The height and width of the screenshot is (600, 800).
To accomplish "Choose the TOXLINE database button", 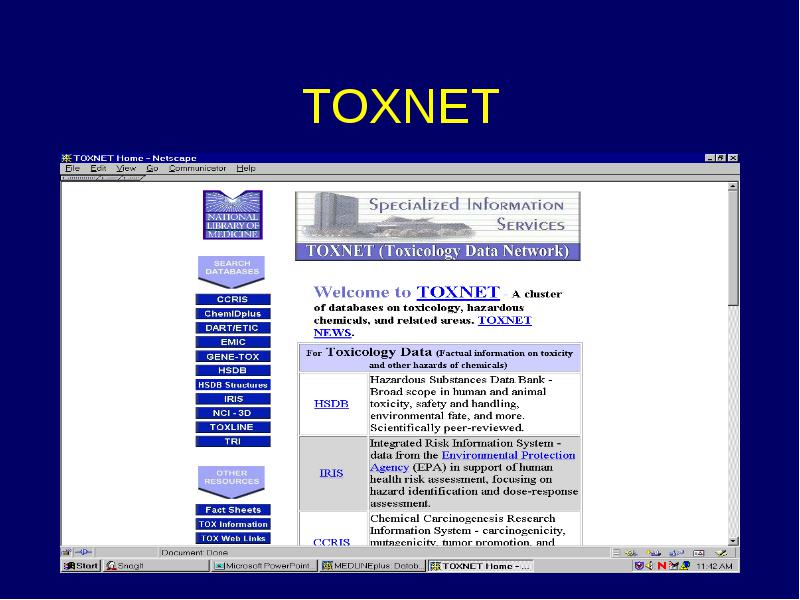I will click(x=233, y=427).
